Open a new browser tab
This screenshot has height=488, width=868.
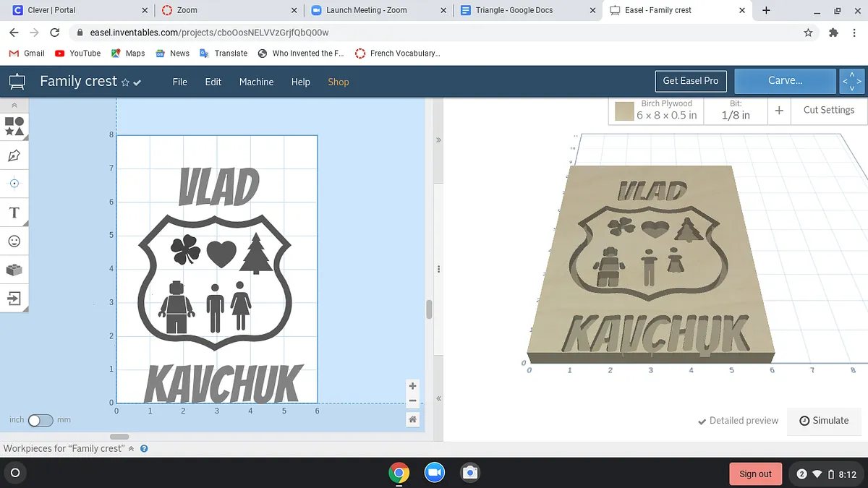[x=767, y=10]
